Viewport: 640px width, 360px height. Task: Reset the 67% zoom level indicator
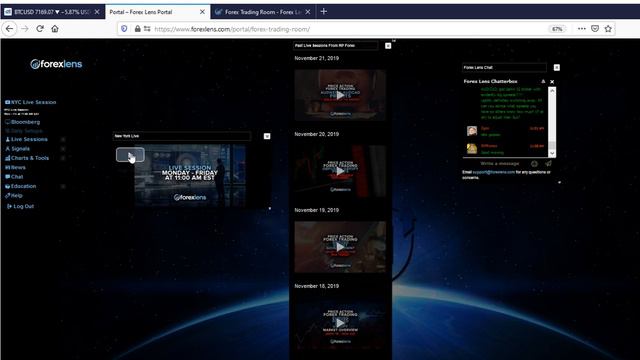pos(557,29)
